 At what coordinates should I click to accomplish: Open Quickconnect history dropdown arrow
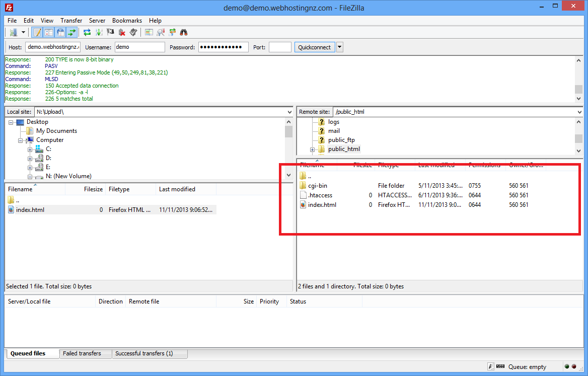(339, 47)
